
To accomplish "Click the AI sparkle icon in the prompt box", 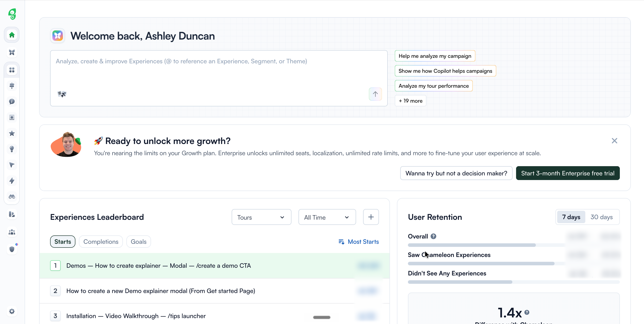I will [62, 94].
